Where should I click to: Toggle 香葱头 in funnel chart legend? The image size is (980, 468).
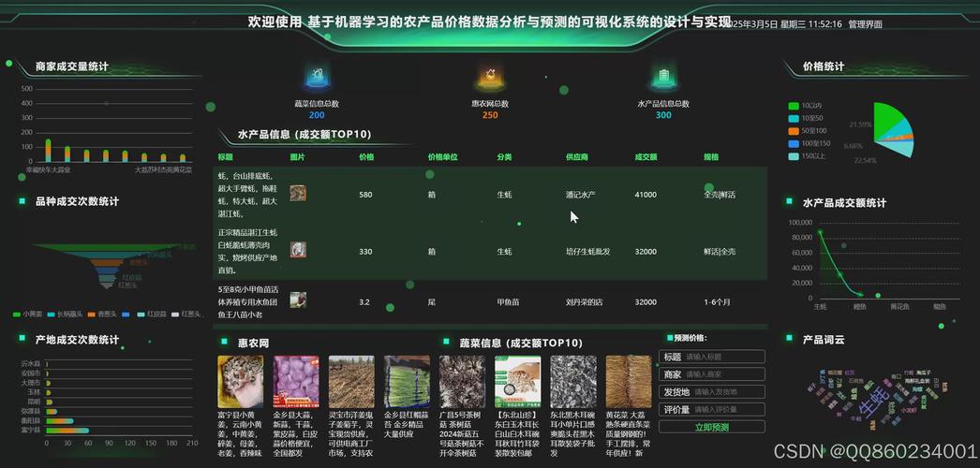[102, 314]
